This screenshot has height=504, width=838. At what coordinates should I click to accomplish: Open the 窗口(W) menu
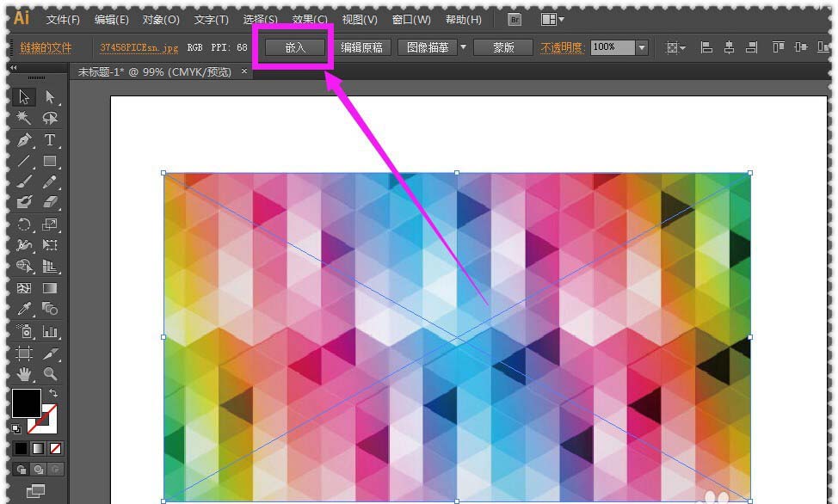[x=411, y=20]
